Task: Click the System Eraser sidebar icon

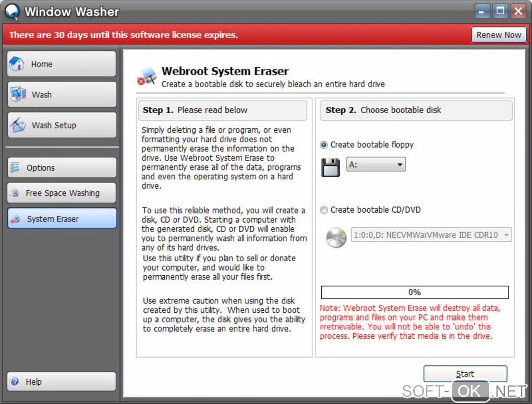Action: pos(16,219)
